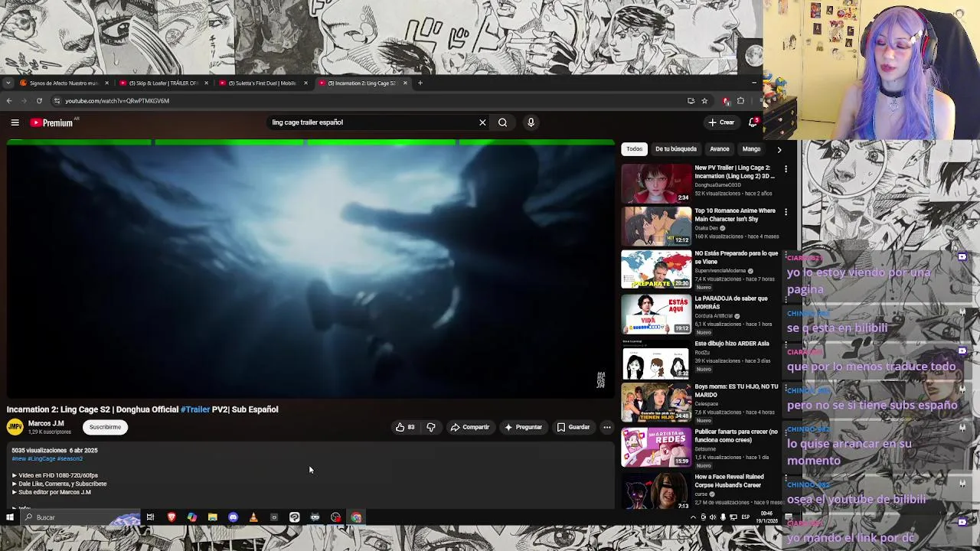Switch to the Signos de Afecto tab
The image size is (980, 551).
click(x=64, y=83)
